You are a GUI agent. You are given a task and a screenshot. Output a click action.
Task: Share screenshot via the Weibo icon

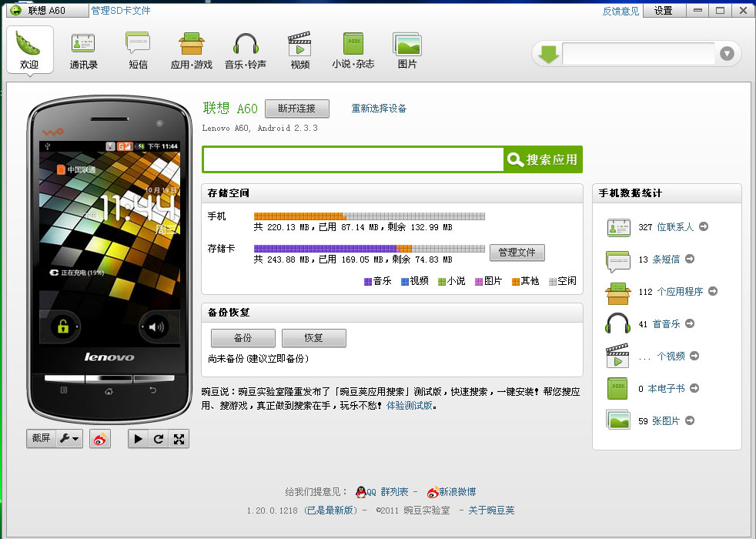[x=100, y=439]
